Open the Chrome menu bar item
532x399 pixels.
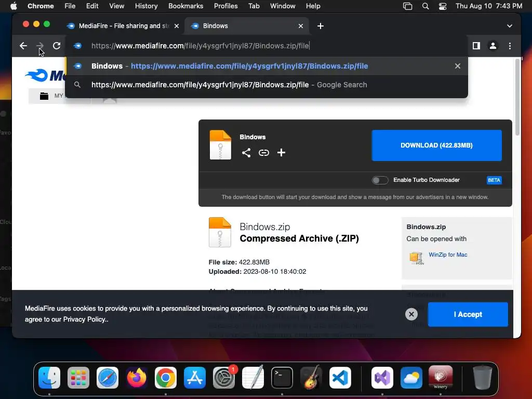pyautogui.click(x=41, y=6)
